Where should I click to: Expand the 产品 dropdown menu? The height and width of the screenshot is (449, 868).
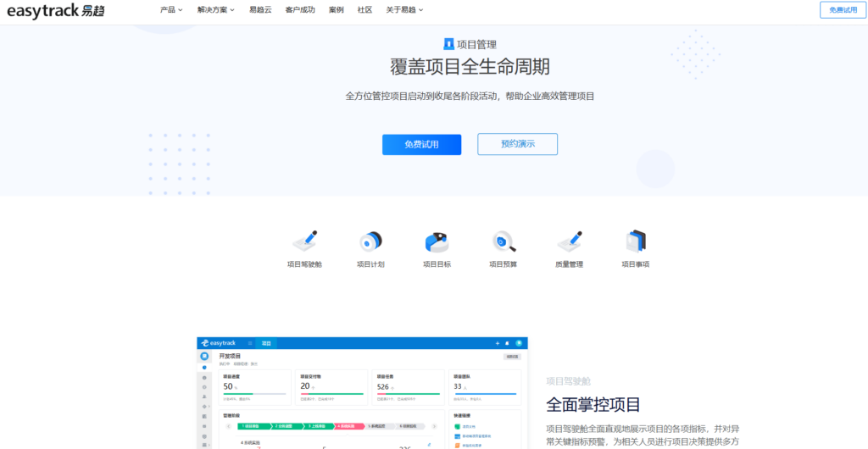[172, 10]
